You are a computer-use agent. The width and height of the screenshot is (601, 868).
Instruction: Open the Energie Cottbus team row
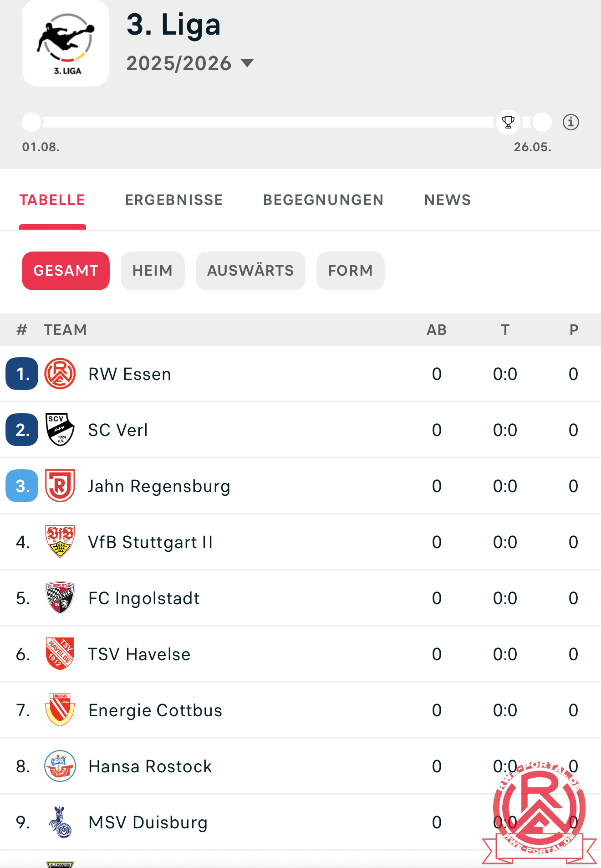[300, 710]
